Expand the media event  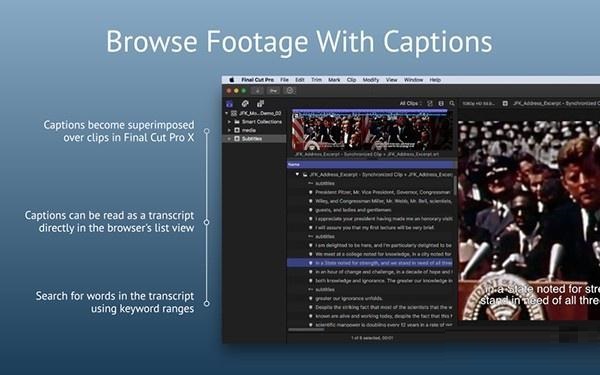coord(230,130)
